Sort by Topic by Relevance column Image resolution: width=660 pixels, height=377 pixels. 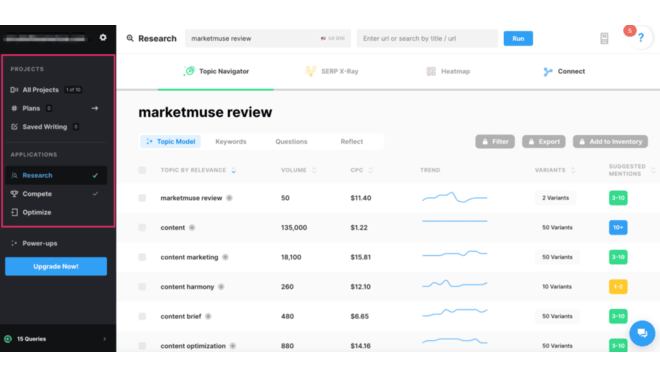pyautogui.click(x=198, y=170)
